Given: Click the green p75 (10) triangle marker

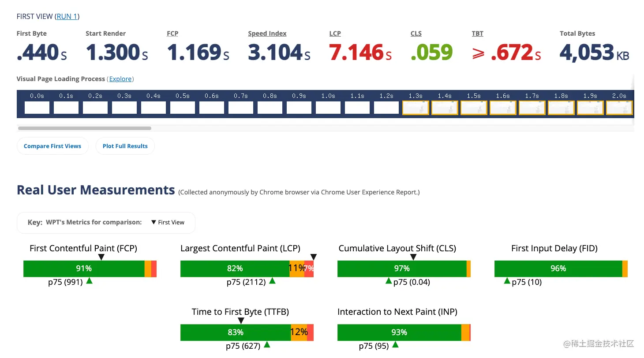Looking at the screenshot, I should 507,280.
